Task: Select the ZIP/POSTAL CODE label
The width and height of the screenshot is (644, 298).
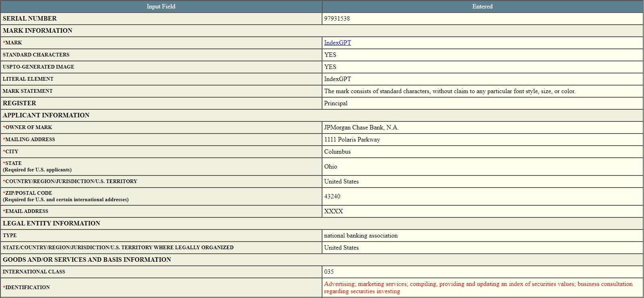Action: click(27, 193)
